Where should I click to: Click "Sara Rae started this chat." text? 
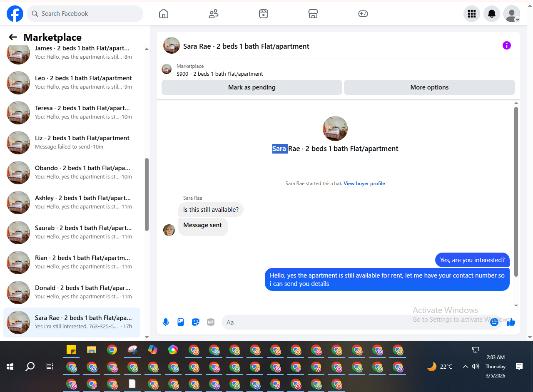click(314, 184)
